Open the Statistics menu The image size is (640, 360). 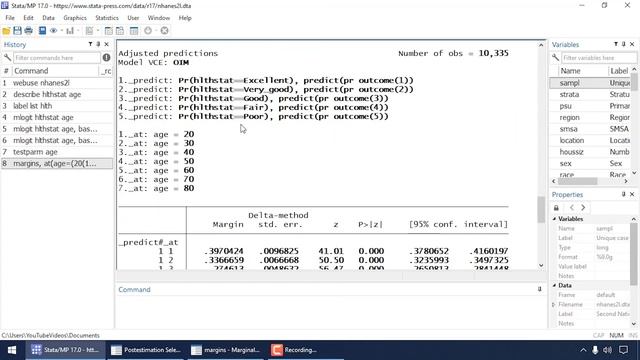pyautogui.click(x=107, y=18)
